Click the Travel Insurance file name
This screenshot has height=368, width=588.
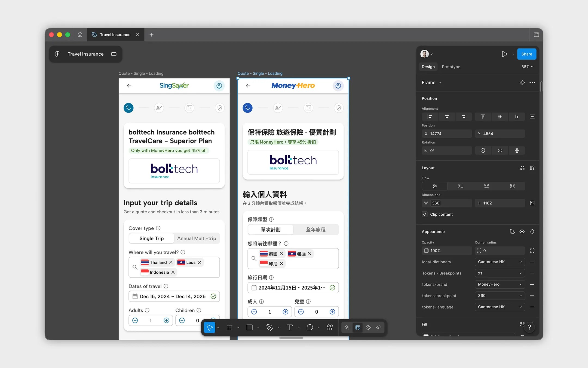click(x=85, y=54)
